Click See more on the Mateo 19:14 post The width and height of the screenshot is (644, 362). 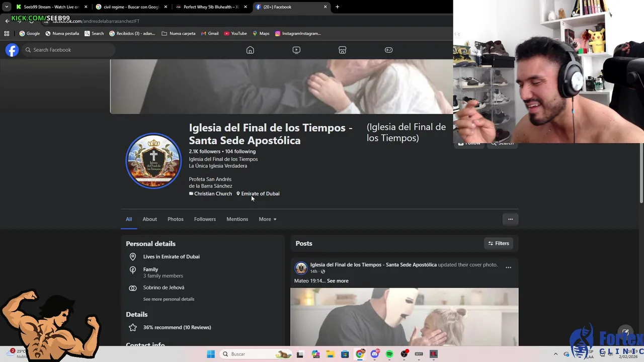click(338, 281)
